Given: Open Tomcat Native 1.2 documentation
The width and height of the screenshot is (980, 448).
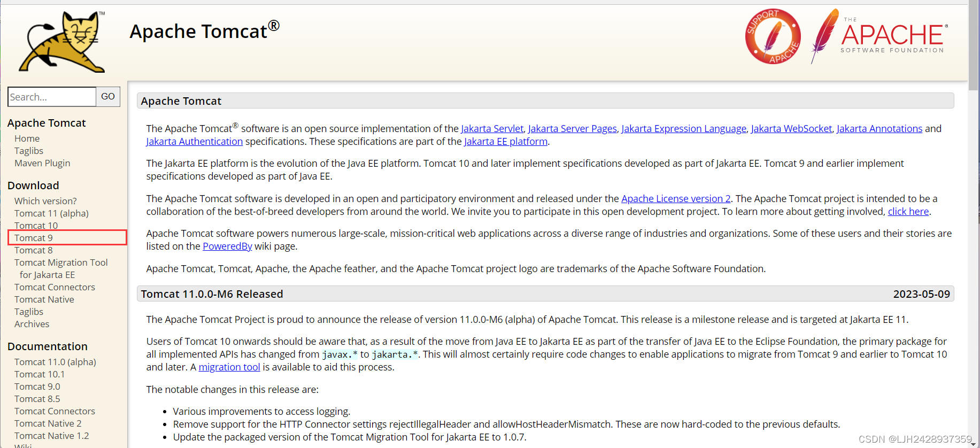Looking at the screenshot, I should pos(52,436).
